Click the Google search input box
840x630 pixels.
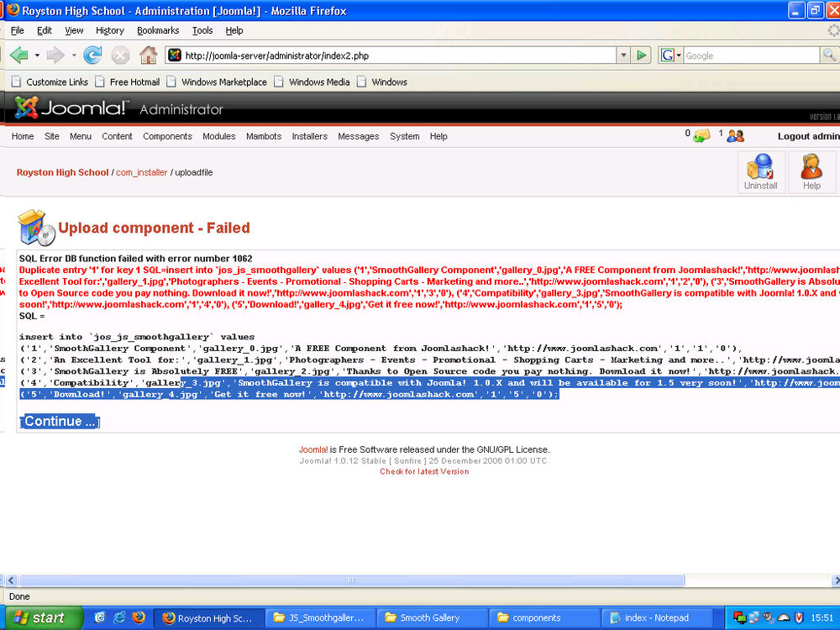(x=752, y=55)
